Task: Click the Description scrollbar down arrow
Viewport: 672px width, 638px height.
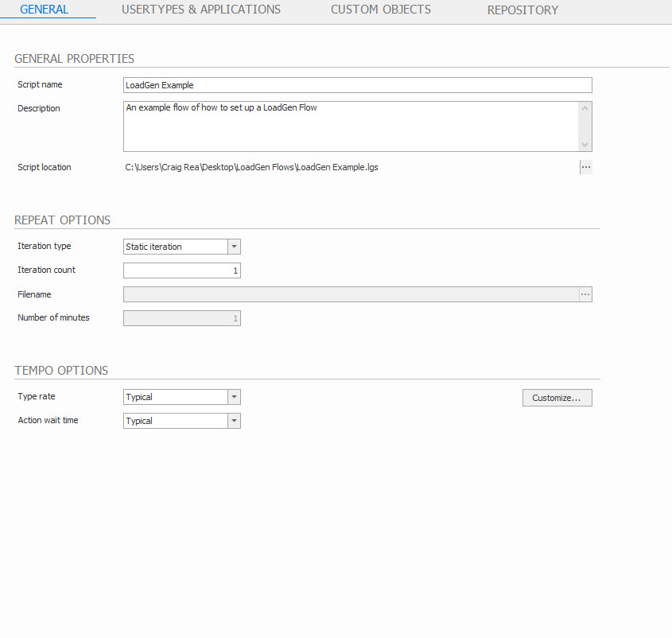Action: [585, 145]
